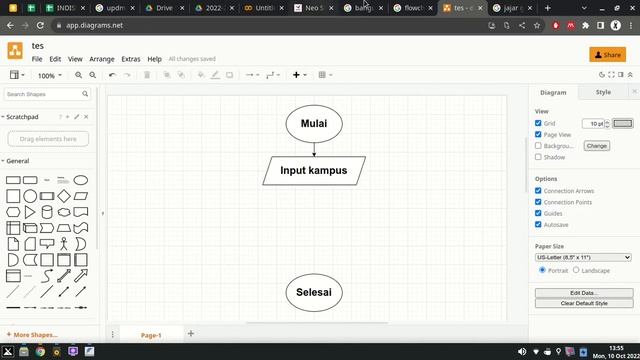
Task: Uncheck the Grid checkbox
Action: click(x=538, y=123)
